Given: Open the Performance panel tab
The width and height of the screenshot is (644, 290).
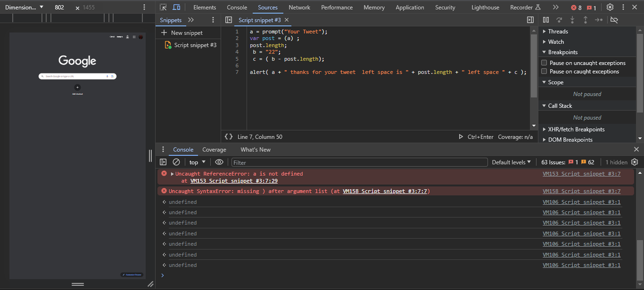Looking at the screenshot, I should click(x=337, y=8).
